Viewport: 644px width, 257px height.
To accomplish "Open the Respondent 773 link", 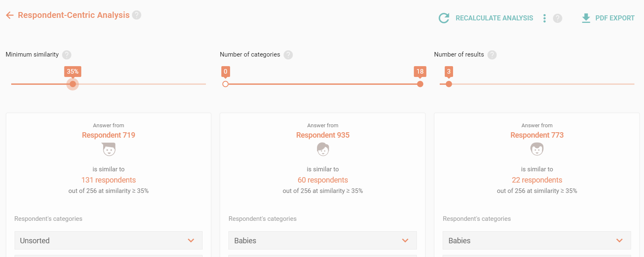I will tap(537, 135).
